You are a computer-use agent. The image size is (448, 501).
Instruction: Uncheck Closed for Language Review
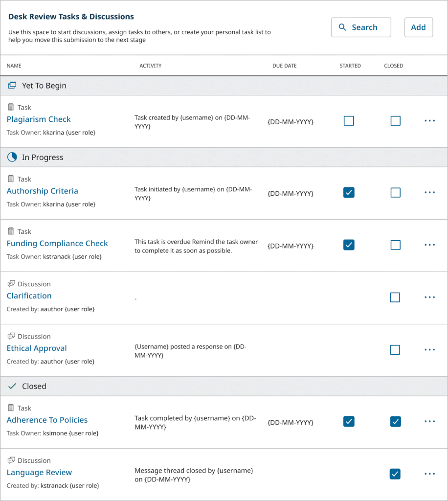(x=395, y=474)
